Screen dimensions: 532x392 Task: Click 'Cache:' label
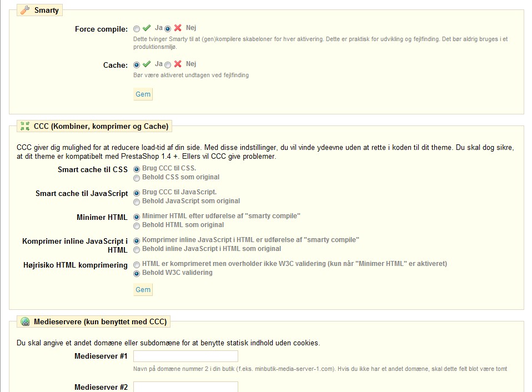point(116,65)
